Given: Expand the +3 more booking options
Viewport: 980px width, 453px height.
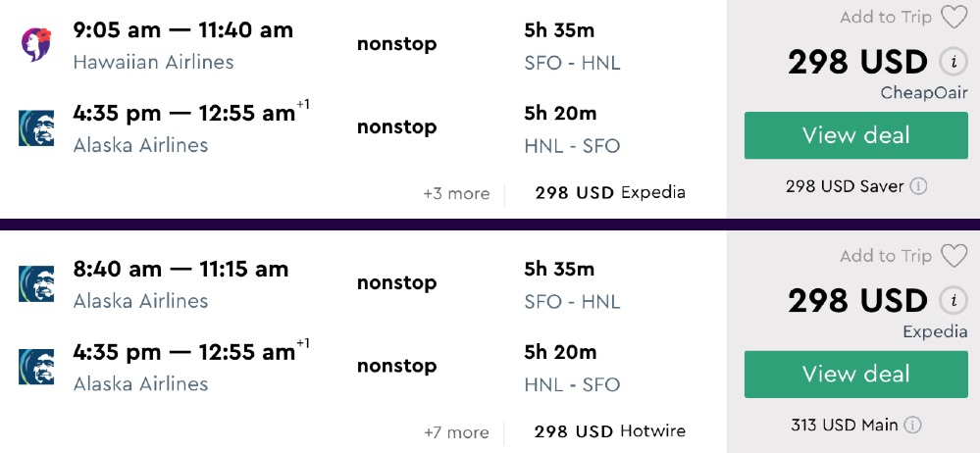Looking at the screenshot, I should 456,193.
